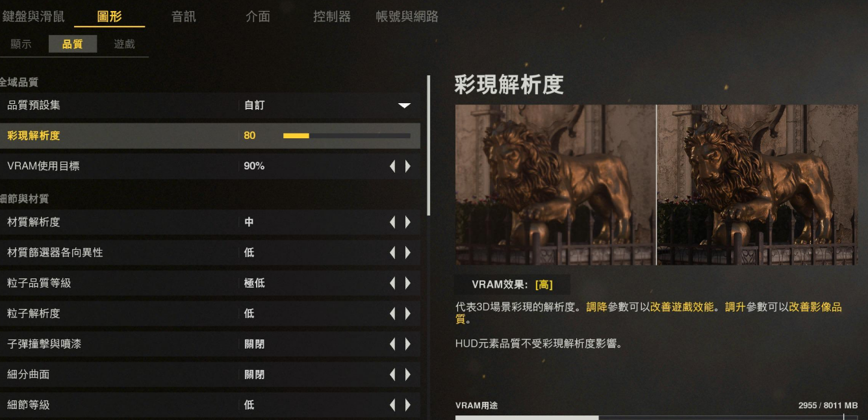Toggle 子彈撞擊與噴漆 with right arrow
This screenshot has height=420, width=868.
coord(408,344)
